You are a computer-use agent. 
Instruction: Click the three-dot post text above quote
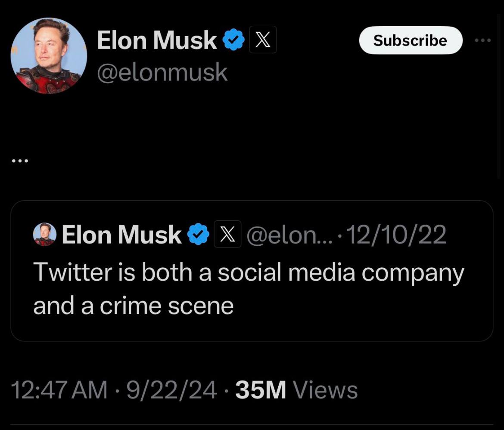pos(20,161)
